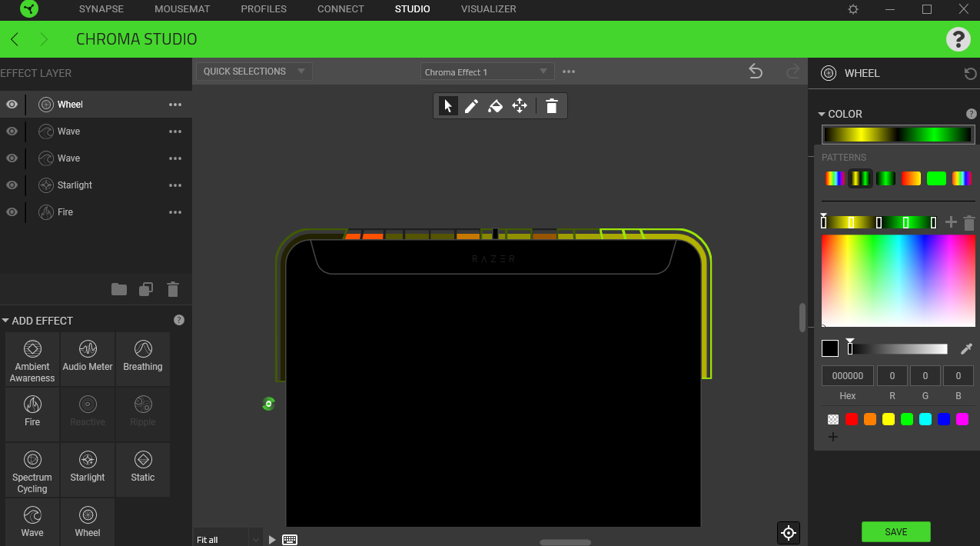Viewport: 980px width, 546px height.
Task: Add Ambient Awareness effect
Action: [x=32, y=359]
